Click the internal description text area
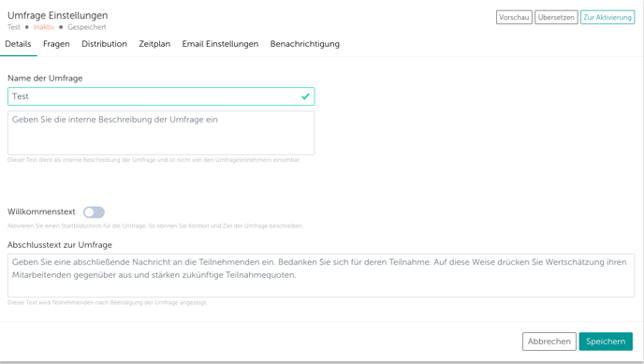 pos(161,133)
